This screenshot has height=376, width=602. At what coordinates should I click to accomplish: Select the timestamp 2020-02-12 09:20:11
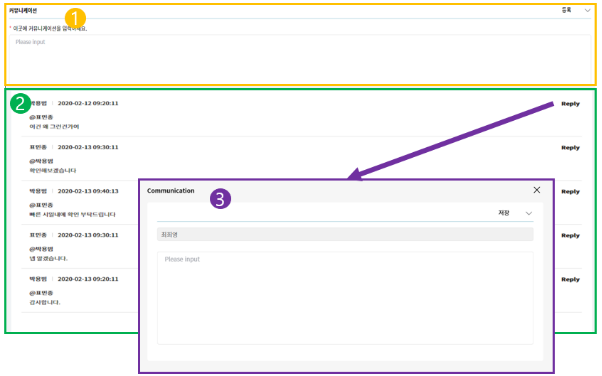coord(88,103)
